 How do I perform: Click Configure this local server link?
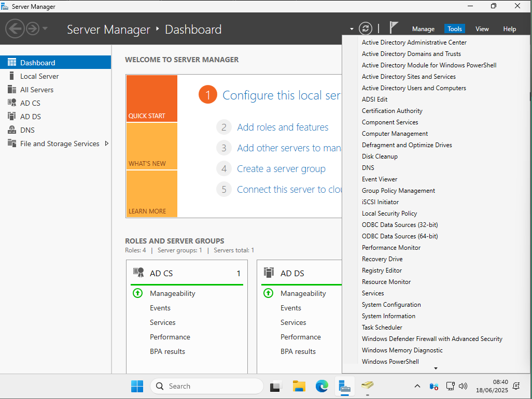[282, 95]
